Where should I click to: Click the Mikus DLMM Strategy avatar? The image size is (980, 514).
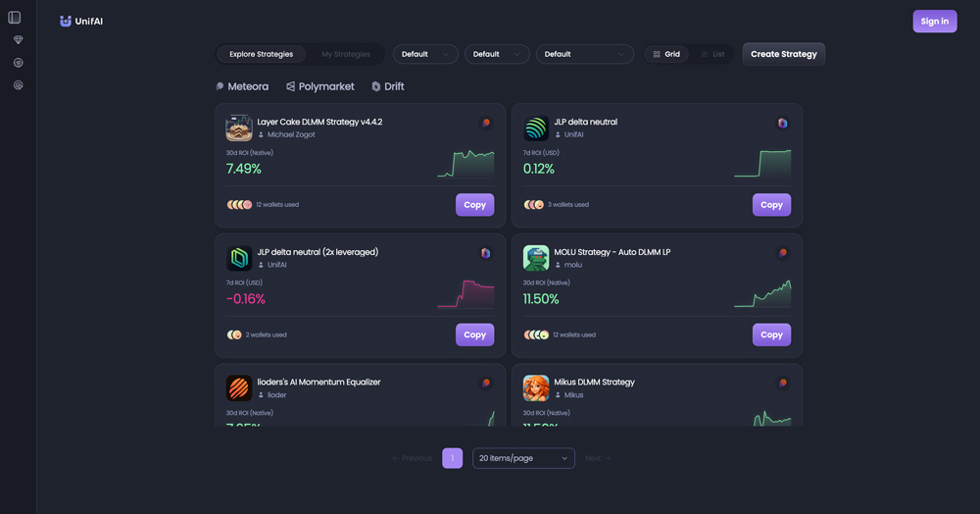[x=536, y=388]
